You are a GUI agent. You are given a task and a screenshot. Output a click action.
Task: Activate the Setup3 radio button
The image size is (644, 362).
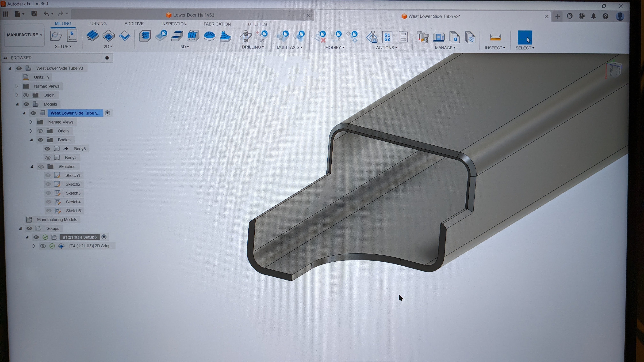(104, 237)
